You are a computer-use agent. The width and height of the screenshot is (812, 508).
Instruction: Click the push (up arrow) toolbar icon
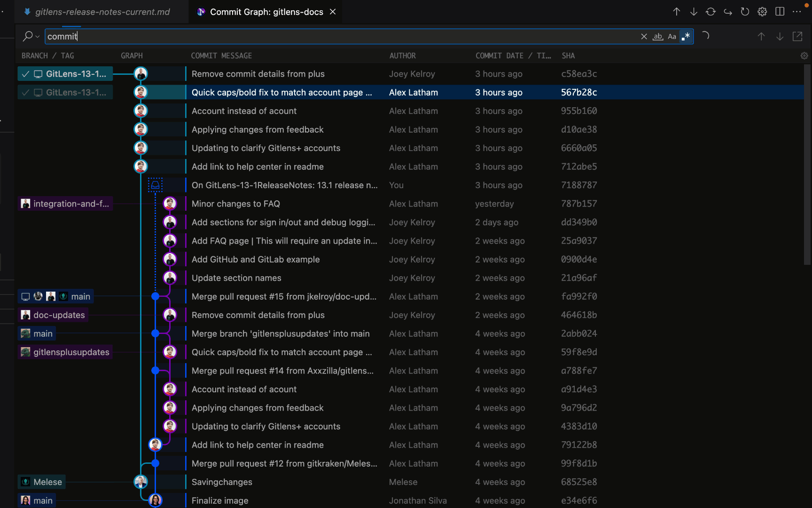tap(677, 12)
